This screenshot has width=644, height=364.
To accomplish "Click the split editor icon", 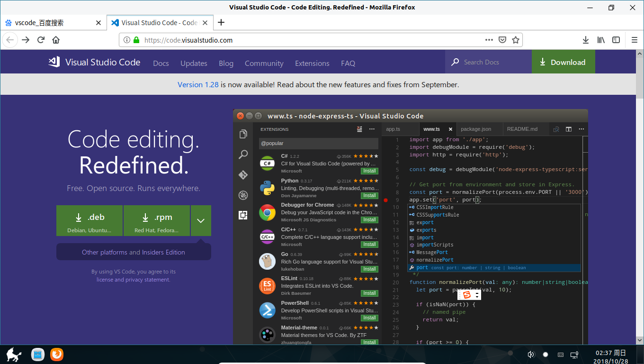I will pos(569,129).
